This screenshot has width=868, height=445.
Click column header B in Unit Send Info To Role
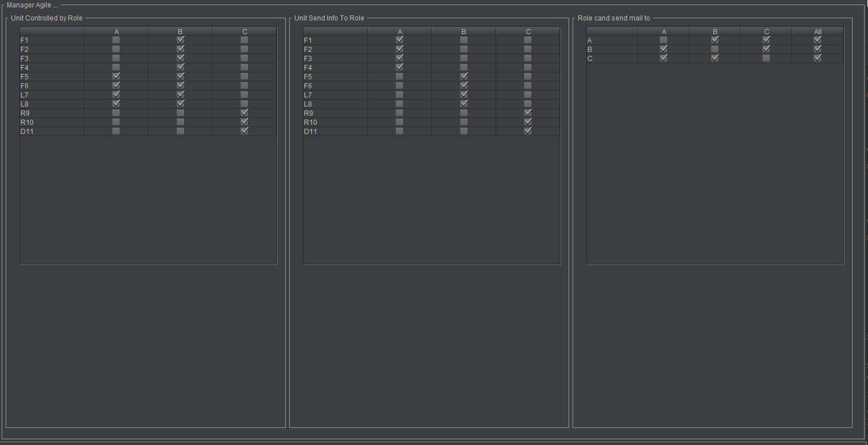[464, 31]
